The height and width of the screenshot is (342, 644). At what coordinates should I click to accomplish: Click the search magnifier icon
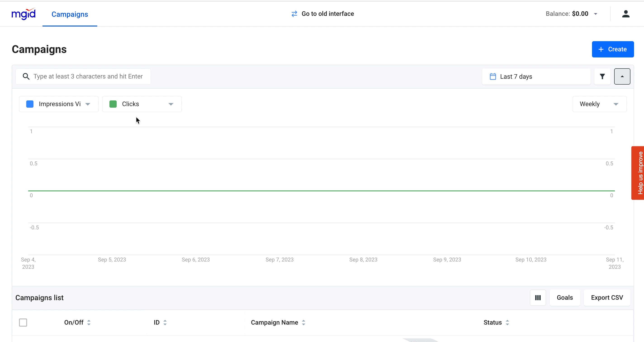[x=26, y=76]
